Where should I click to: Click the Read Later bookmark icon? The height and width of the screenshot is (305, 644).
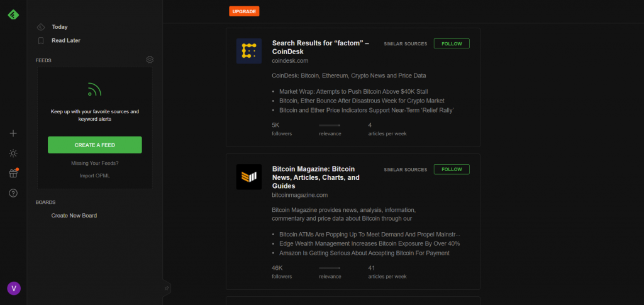(41, 41)
